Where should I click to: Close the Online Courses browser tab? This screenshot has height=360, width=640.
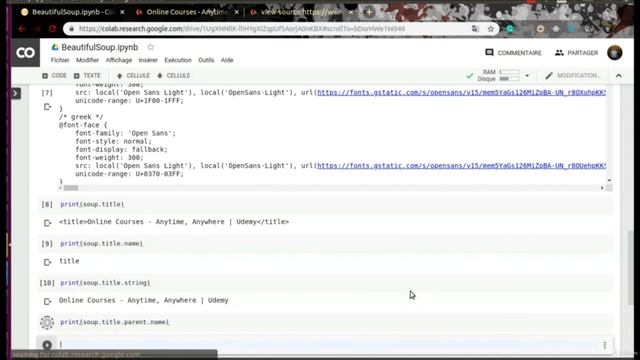pyautogui.click(x=236, y=12)
